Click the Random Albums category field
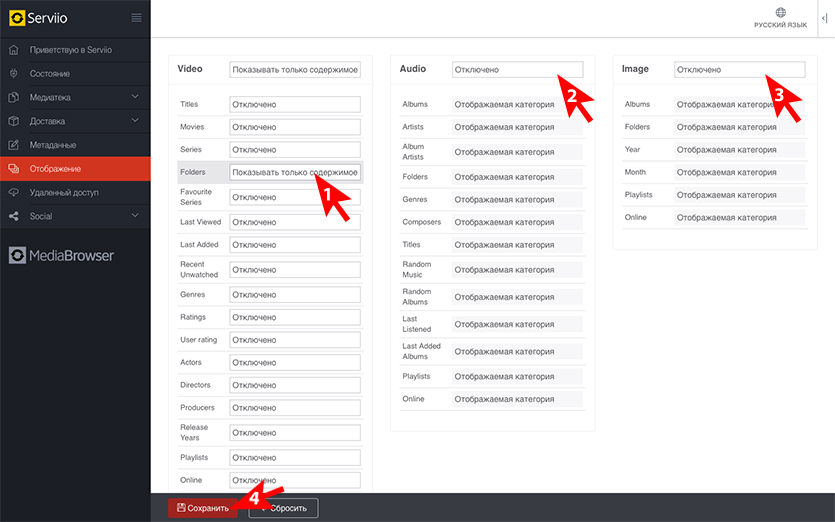Image resolution: width=835 pixels, height=522 pixels. (x=517, y=297)
